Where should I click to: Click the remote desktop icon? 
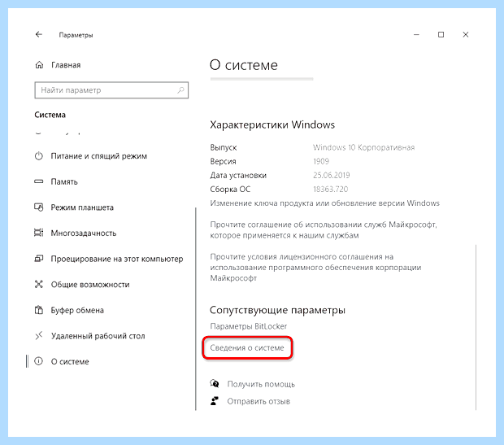click(x=38, y=336)
